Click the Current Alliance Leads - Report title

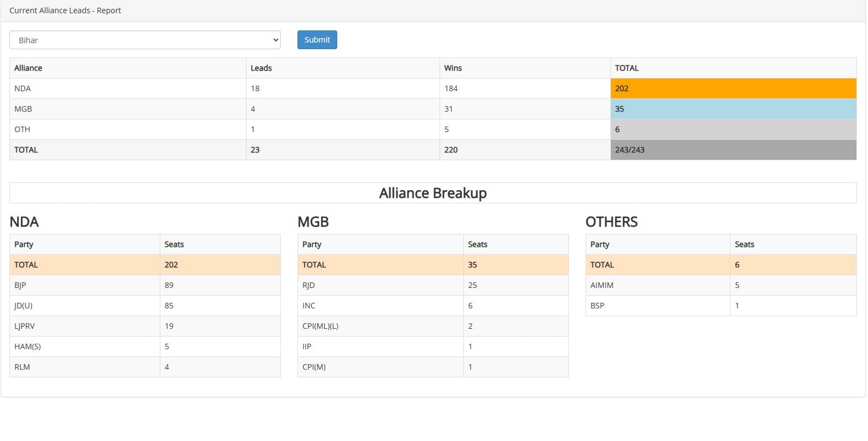(65, 11)
